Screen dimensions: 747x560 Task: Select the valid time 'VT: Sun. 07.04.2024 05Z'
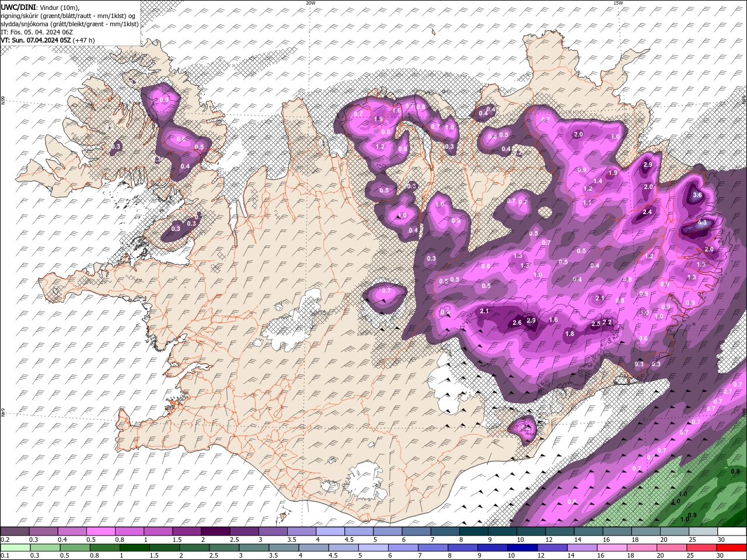point(36,40)
